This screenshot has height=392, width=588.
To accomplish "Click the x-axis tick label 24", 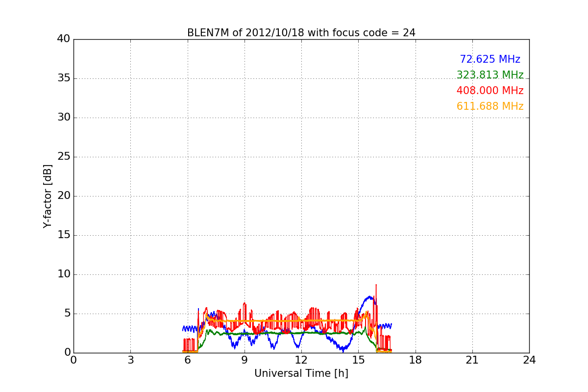I will point(529,360).
